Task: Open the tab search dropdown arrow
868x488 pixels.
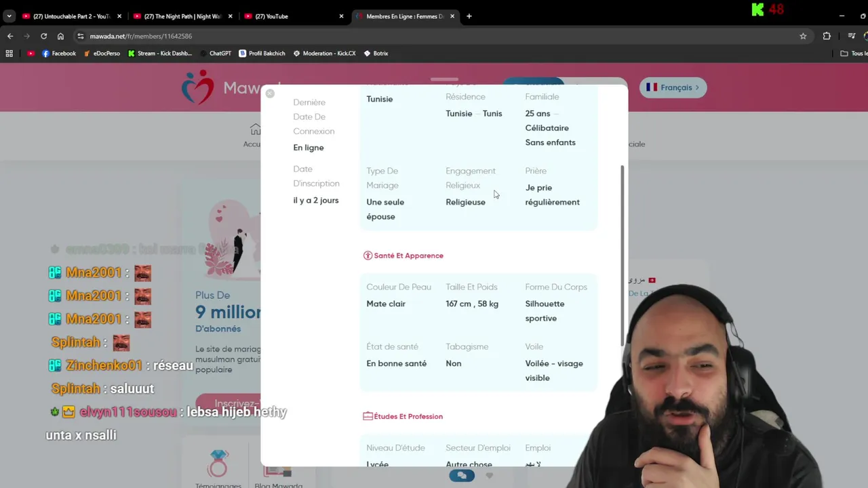Action: (x=9, y=16)
